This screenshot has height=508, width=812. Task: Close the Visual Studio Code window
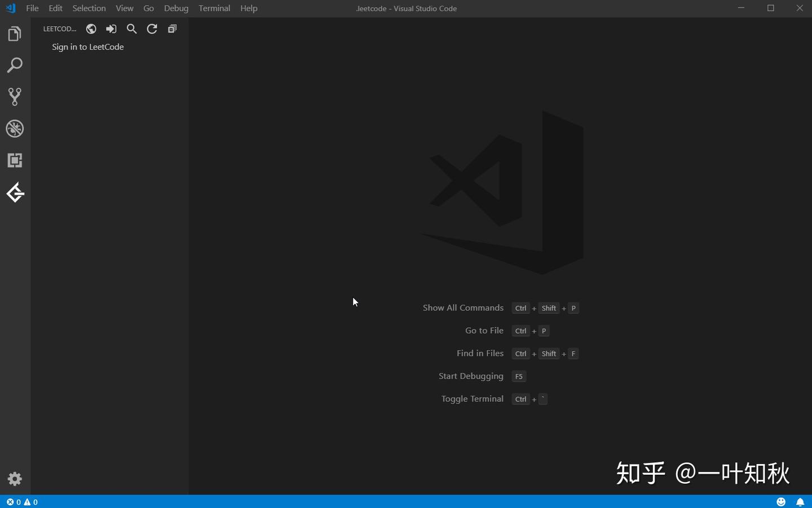(x=800, y=8)
